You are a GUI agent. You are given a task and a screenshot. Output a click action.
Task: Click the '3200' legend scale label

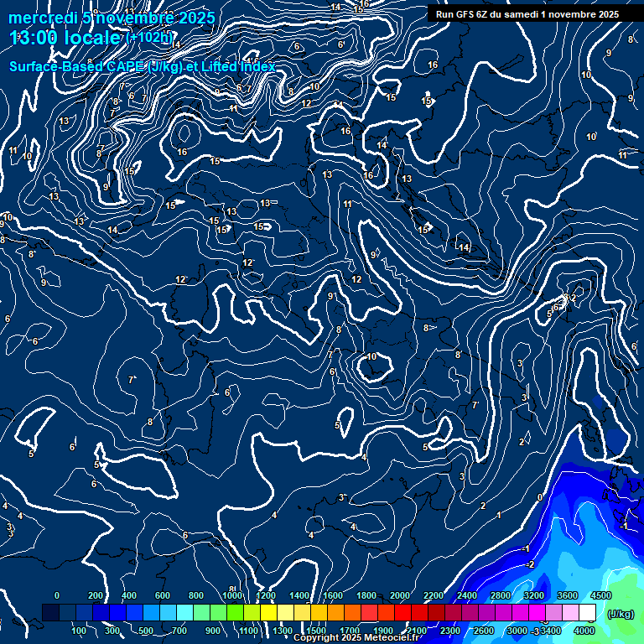[534, 595]
